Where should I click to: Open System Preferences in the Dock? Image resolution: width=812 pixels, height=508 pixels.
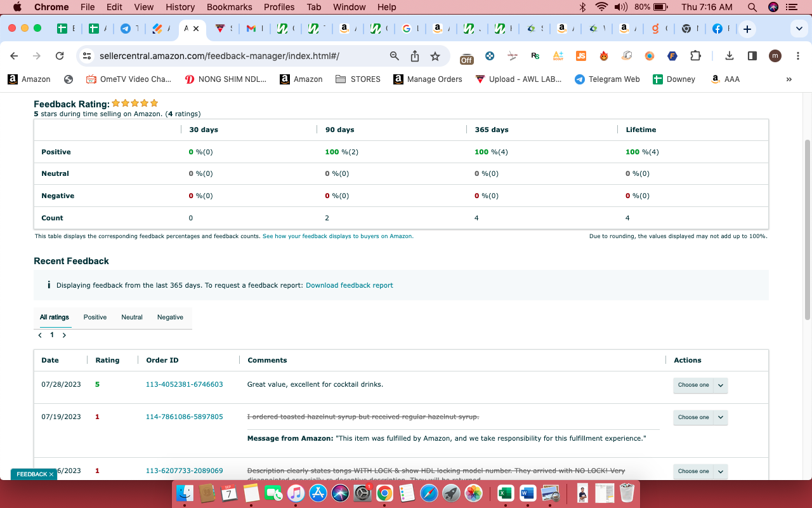click(x=362, y=493)
